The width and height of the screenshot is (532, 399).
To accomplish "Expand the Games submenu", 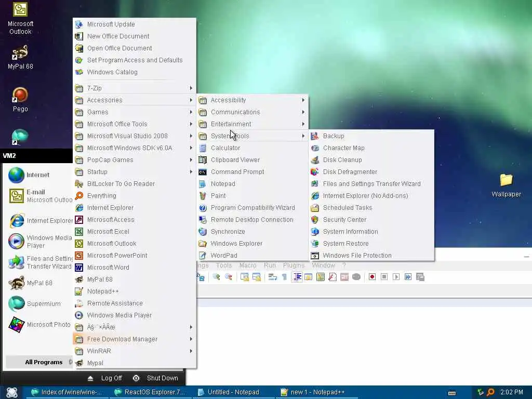I will tap(135, 112).
